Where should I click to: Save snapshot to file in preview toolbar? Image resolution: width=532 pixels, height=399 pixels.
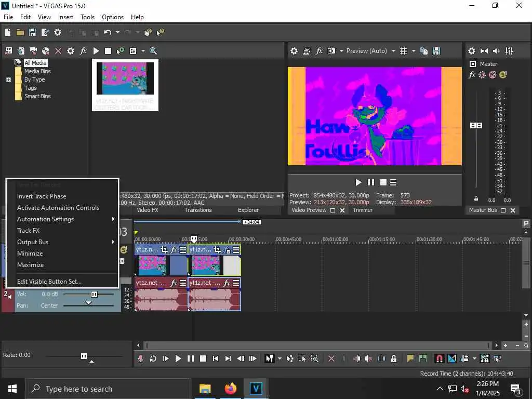click(x=436, y=51)
